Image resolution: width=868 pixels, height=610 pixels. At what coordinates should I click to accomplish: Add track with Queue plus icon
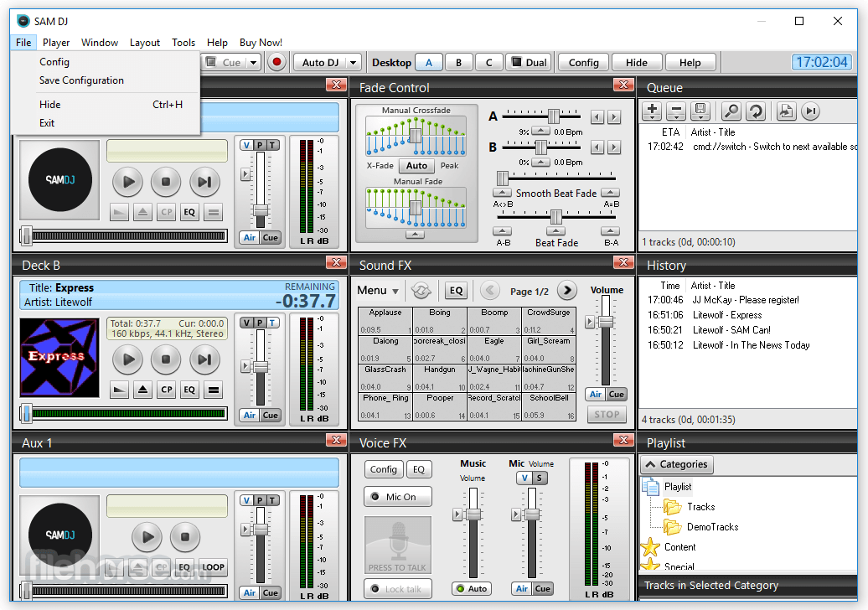(652, 111)
